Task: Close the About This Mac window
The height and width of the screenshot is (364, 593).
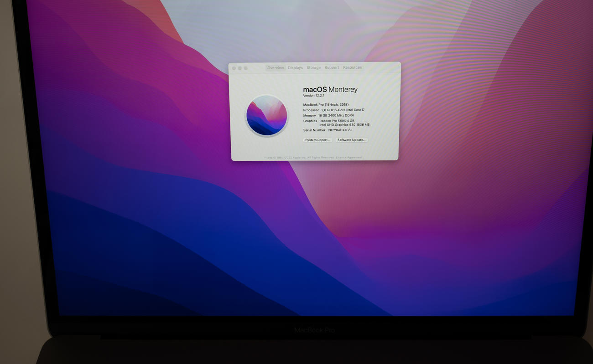Action: (x=234, y=68)
